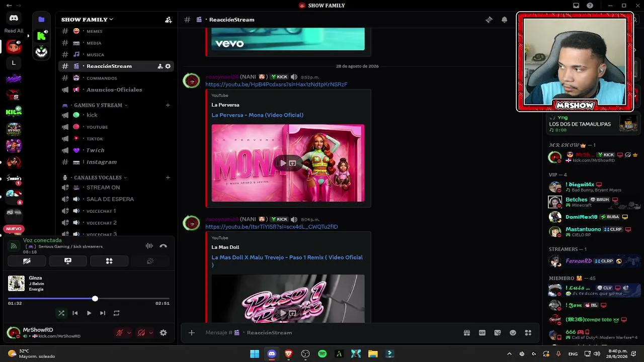Open the inbox icon in title bar
The image size is (644, 362).
[x=576, y=6]
